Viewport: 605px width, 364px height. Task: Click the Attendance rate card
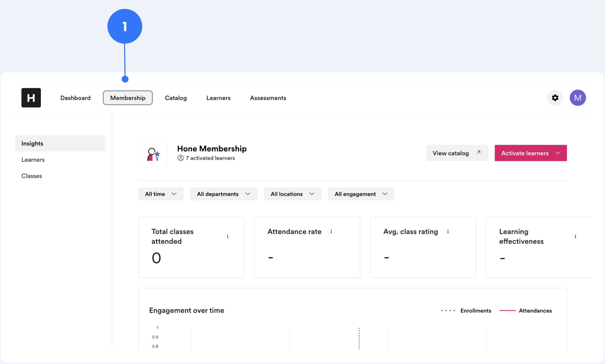tap(307, 247)
